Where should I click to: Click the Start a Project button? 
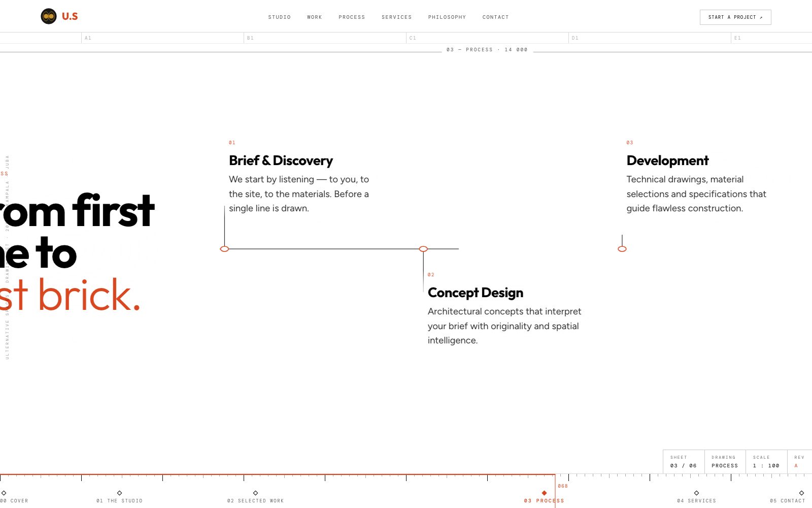point(735,17)
